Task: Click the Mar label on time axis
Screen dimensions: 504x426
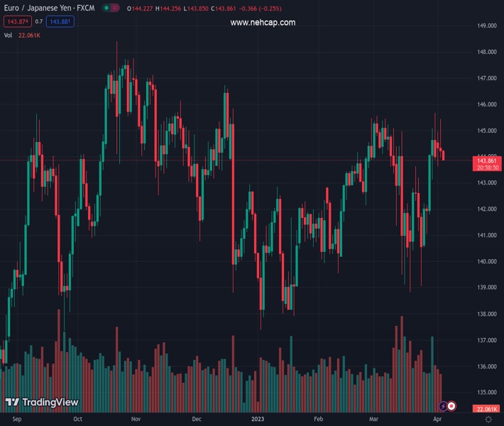Action: 373,419
